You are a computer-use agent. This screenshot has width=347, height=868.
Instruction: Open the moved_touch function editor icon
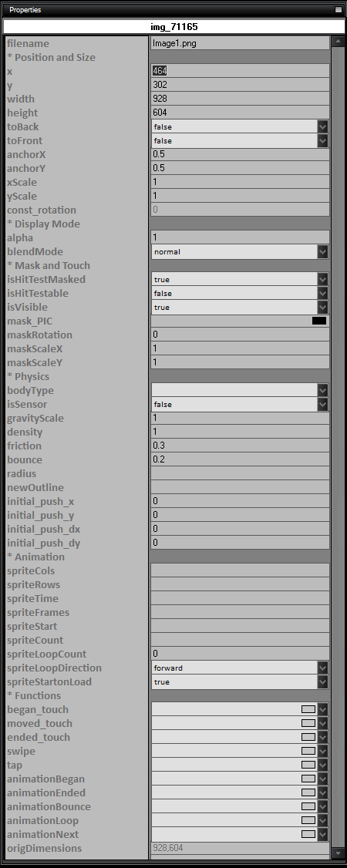tap(308, 723)
